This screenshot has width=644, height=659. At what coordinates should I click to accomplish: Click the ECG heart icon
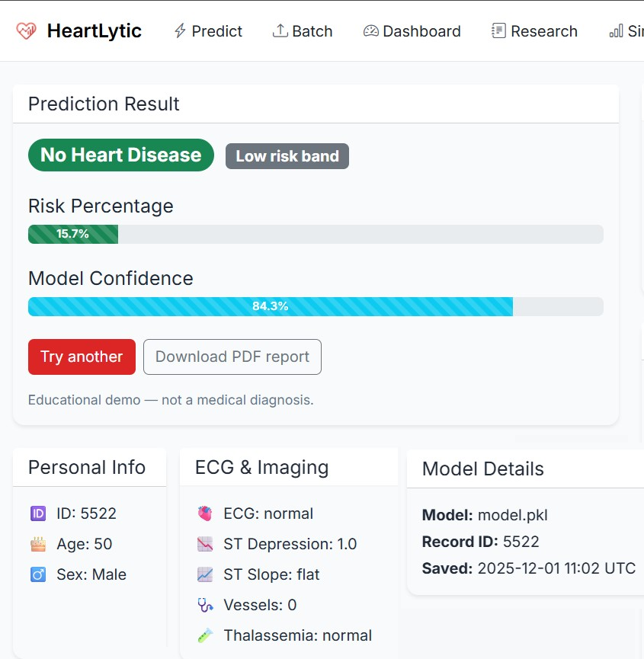point(204,513)
